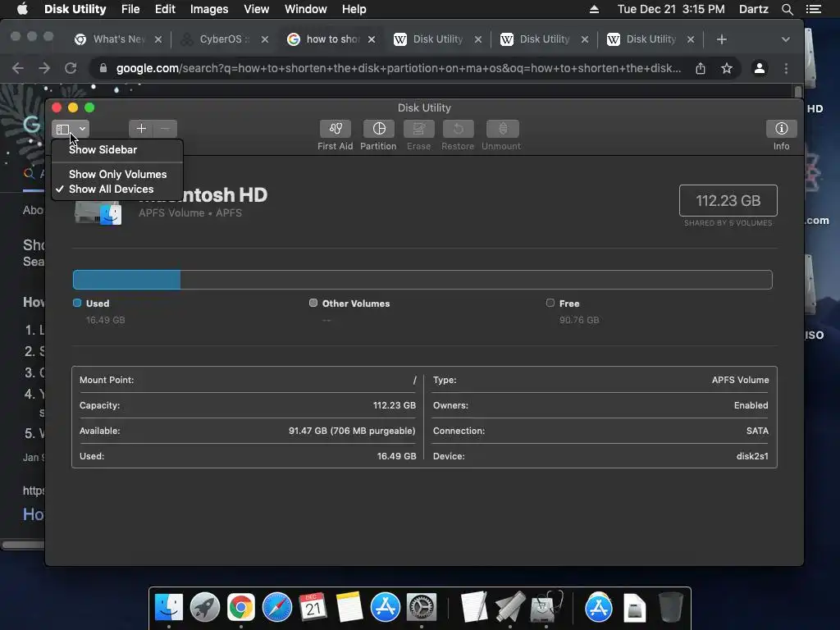Image resolution: width=840 pixels, height=630 pixels.
Task: Click the Erase toolbar icon
Action: [x=419, y=129]
